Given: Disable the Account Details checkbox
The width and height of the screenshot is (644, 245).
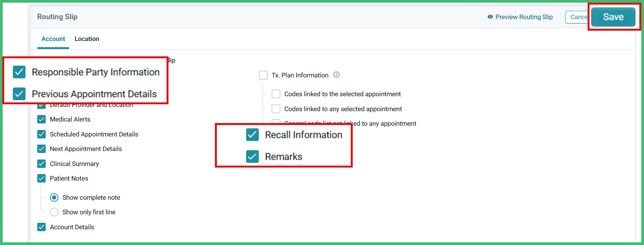Looking at the screenshot, I should 41,227.
